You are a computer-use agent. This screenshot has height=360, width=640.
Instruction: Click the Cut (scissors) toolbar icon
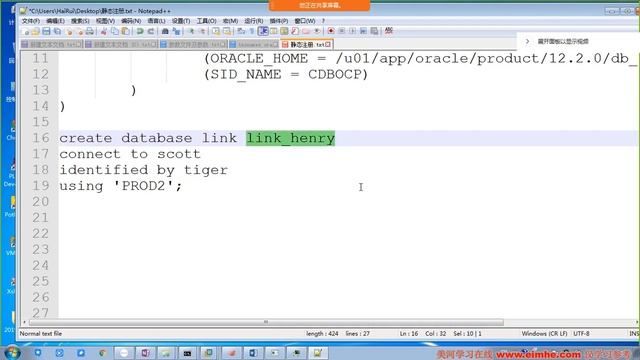(103, 31)
